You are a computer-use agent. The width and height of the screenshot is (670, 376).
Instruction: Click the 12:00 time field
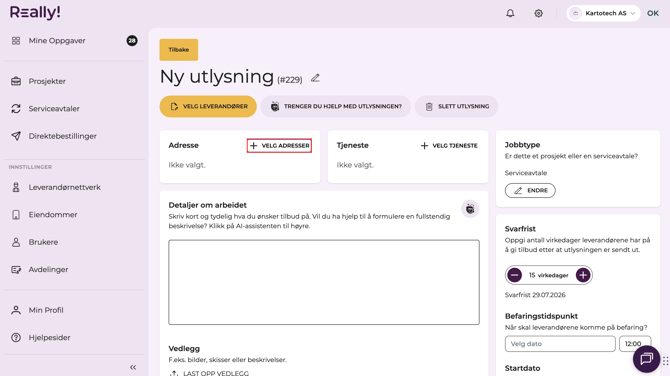coord(635,344)
